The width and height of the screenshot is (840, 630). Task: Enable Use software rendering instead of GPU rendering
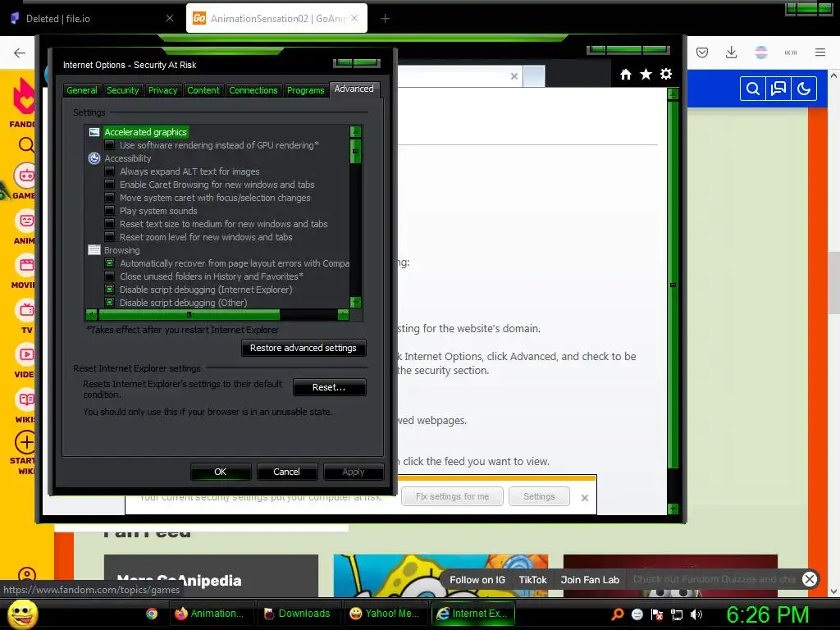pos(109,145)
